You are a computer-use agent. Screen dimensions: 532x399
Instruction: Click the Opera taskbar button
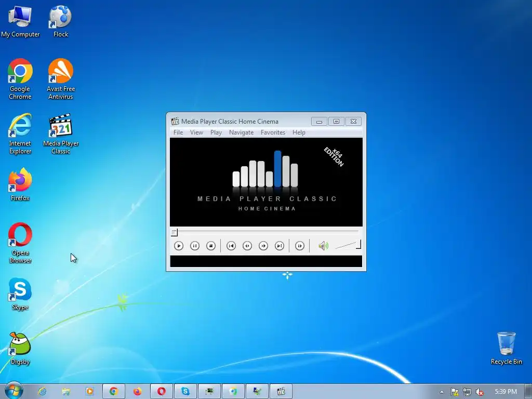click(x=162, y=392)
